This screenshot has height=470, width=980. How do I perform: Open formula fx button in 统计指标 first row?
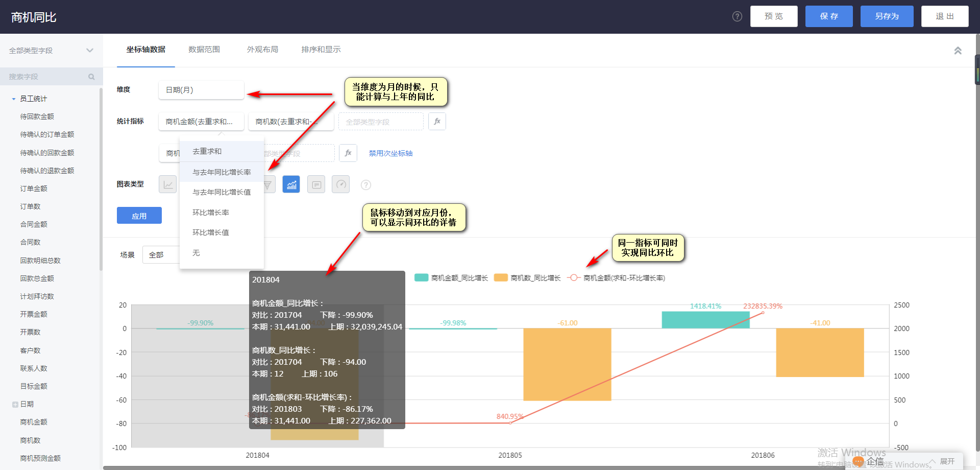[437, 122]
